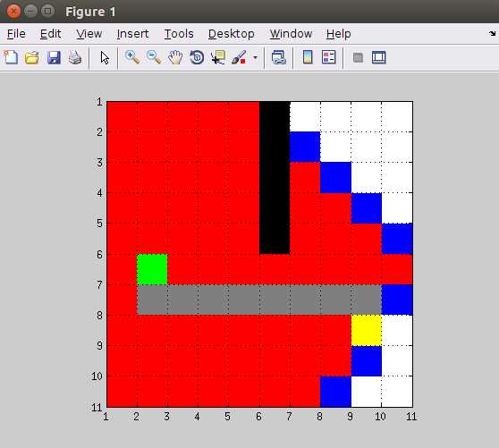Minimize the Figure 1 window
Screen dimensions: 499x448
[x=30, y=11]
